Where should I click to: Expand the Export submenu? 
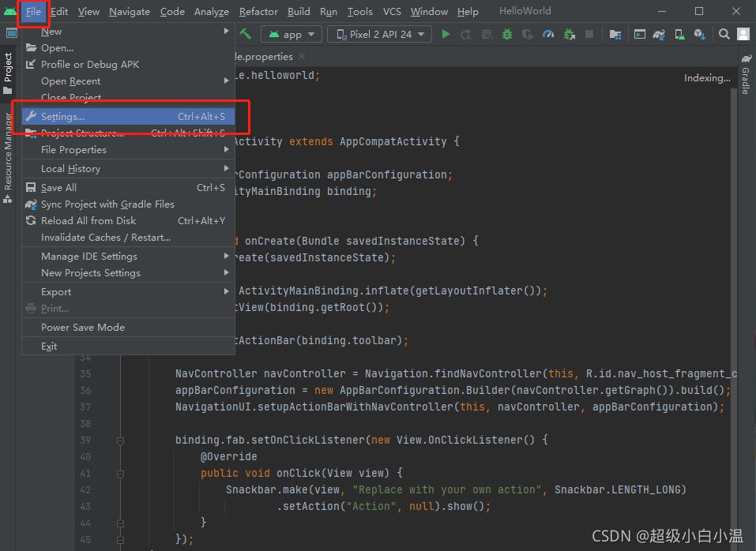tap(128, 292)
